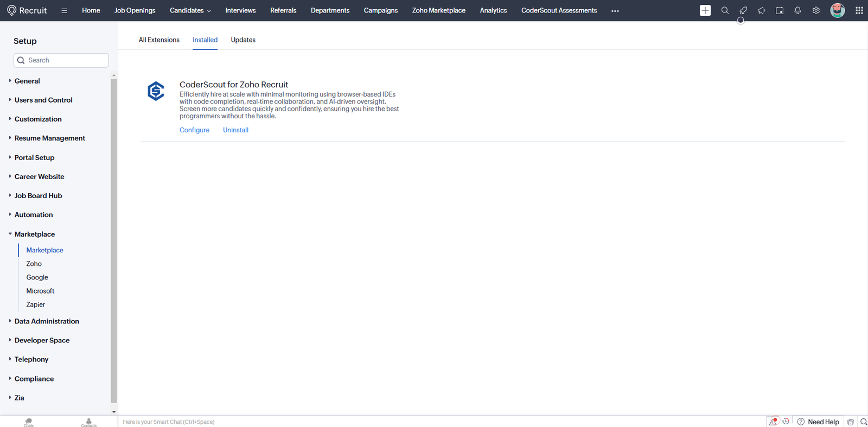Click the plus quick-create icon

(705, 10)
